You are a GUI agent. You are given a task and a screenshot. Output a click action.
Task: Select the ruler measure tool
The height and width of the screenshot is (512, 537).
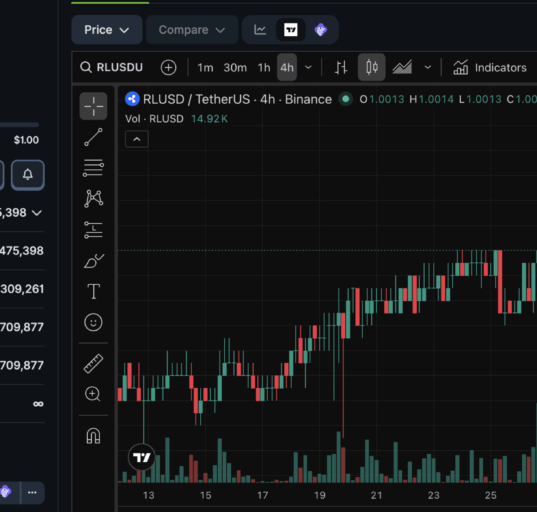[x=93, y=363]
